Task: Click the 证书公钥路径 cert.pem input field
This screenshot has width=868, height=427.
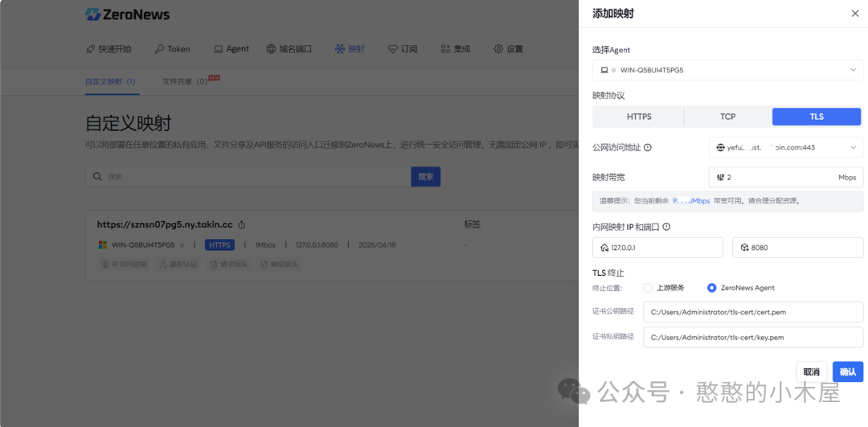Action: coord(752,312)
